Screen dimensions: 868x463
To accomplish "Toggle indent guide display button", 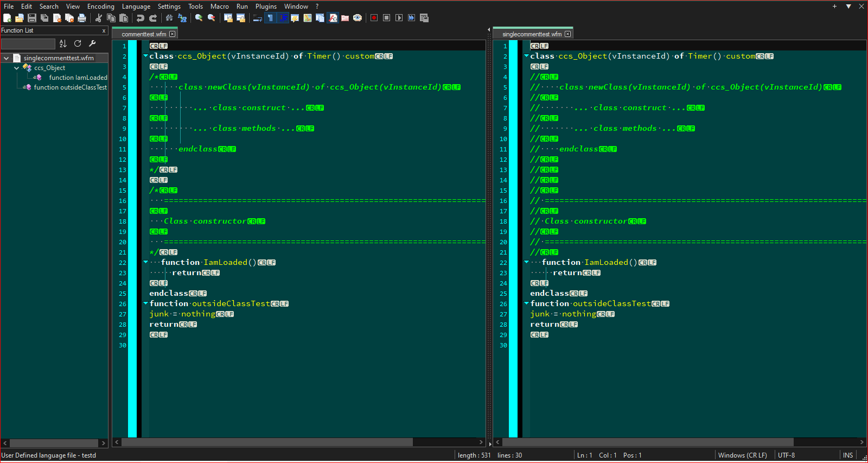I will pos(283,18).
